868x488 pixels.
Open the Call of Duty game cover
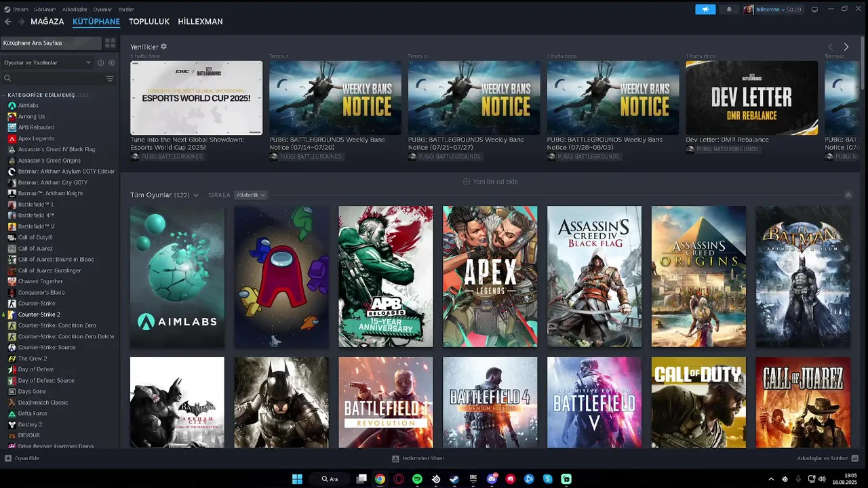pos(698,403)
